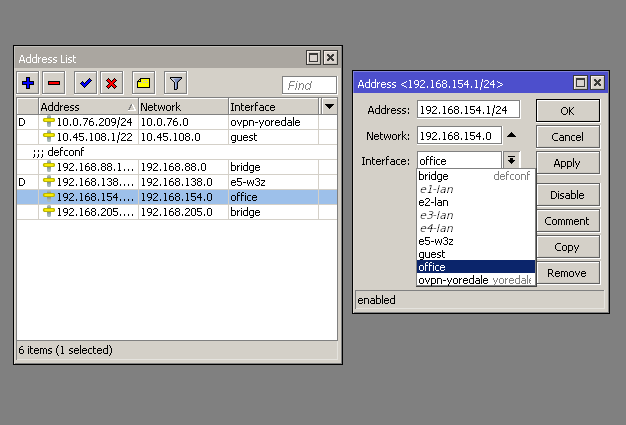Choose e5-w3z from the interface dropdown list

pos(475,241)
